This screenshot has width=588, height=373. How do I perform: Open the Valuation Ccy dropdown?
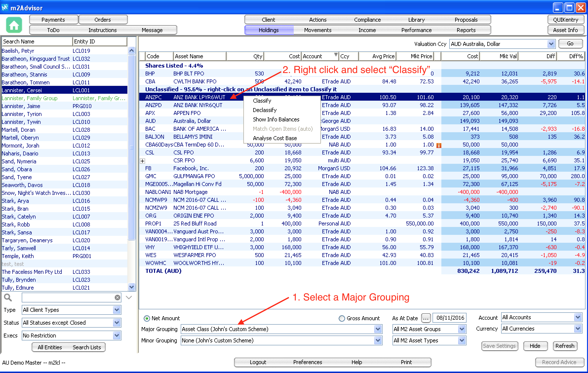pos(551,44)
